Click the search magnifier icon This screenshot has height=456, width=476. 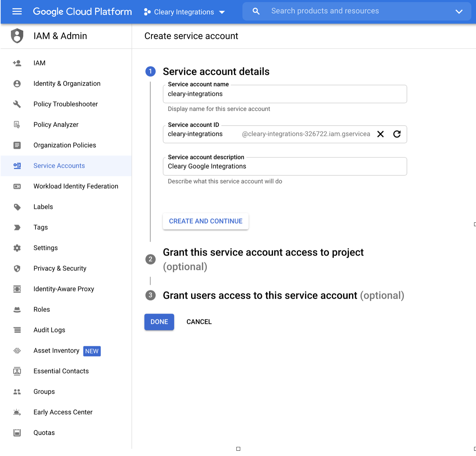(x=256, y=11)
